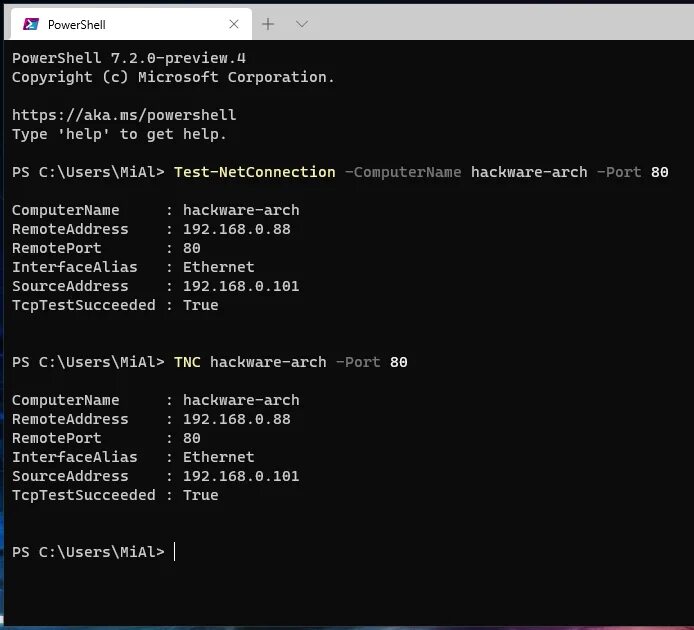Click the PowerShell icon in the tab
This screenshot has height=630, width=694.
pos(31,24)
